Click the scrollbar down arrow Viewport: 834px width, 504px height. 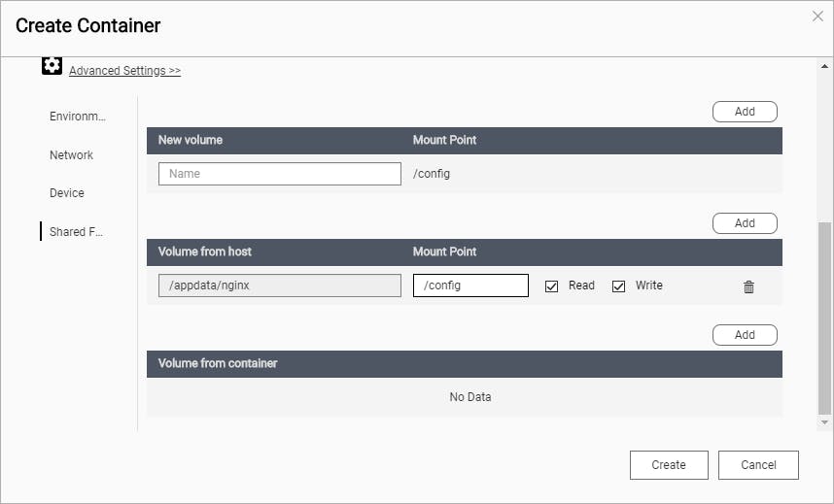(x=825, y=423)
